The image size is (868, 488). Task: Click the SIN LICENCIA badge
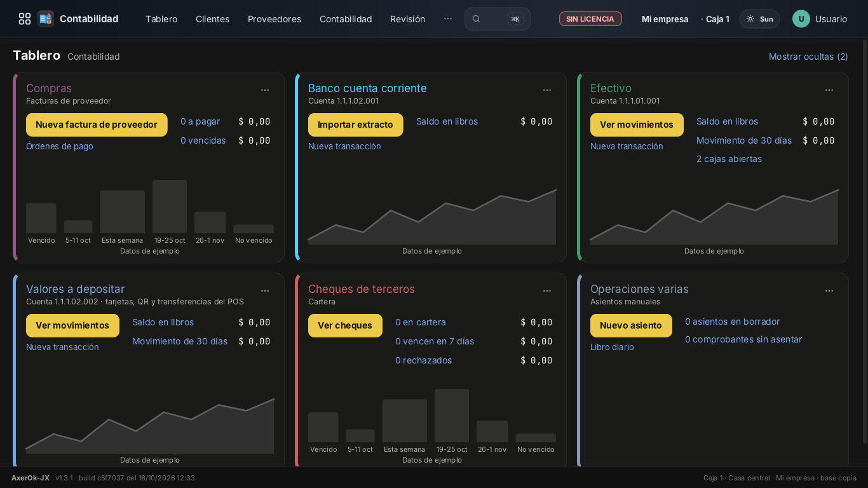click(590, 19)
